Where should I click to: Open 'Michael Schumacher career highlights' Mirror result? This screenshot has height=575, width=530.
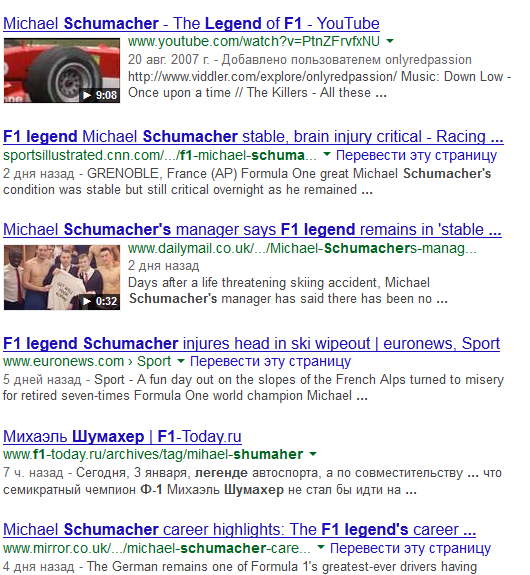pos(240,530)
